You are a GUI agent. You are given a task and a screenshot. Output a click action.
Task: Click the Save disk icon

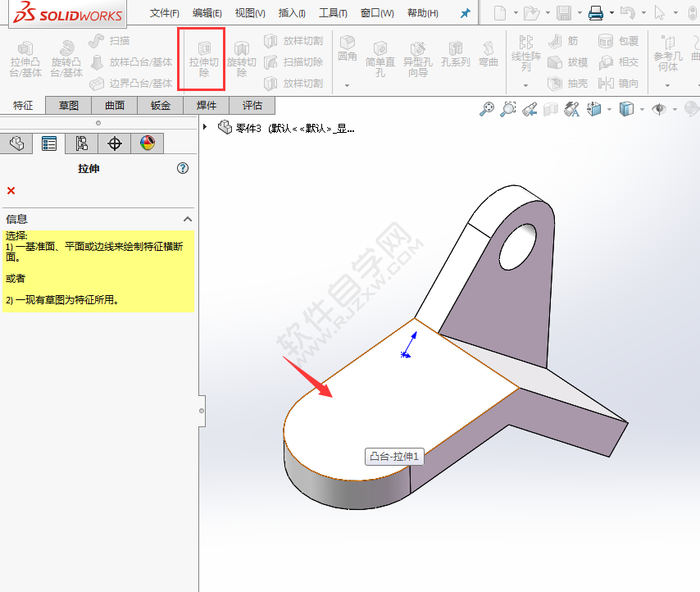[x=564, y=13]
